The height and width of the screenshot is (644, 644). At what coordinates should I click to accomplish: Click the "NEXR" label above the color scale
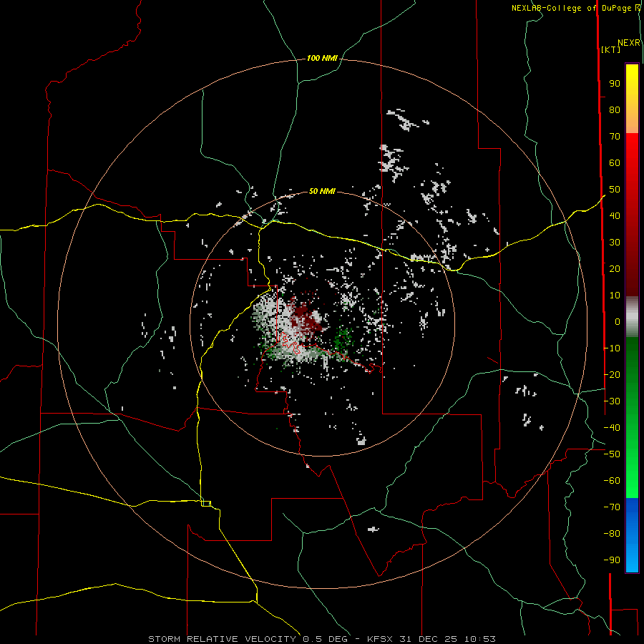coord(629,43)
